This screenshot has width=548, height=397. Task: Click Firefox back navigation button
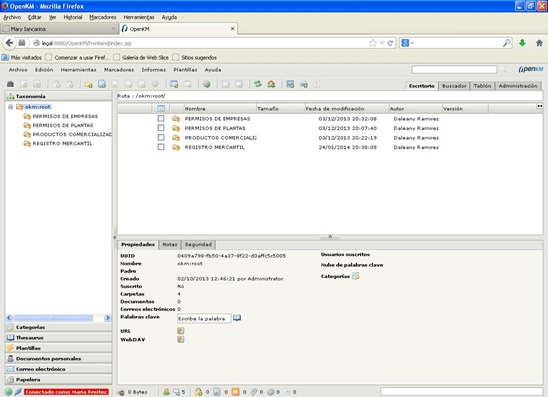[x=9, y=43]
